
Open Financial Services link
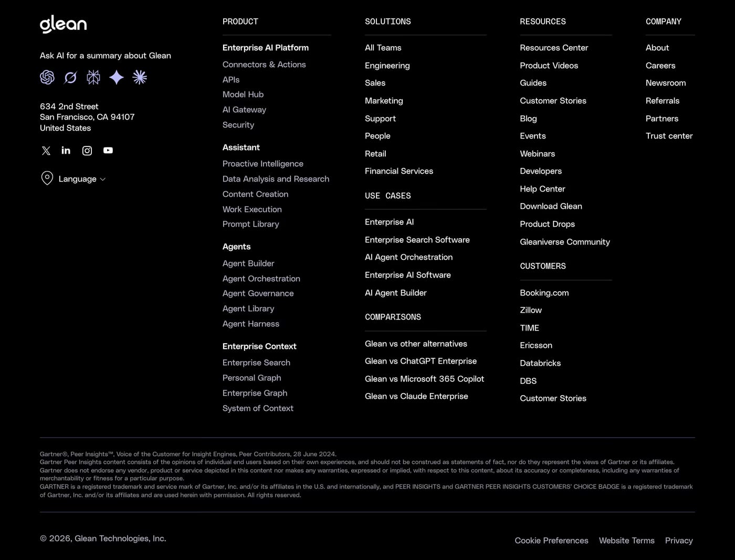[x=399, y=171]
